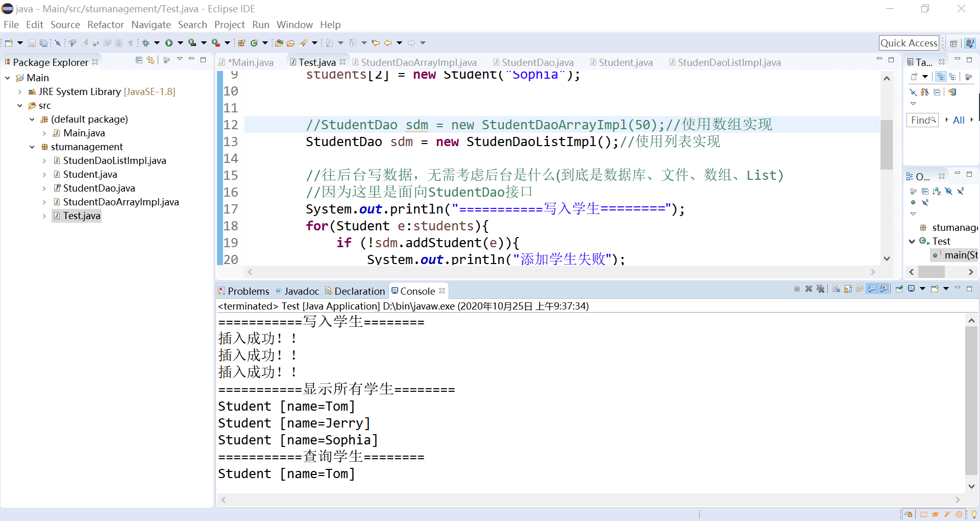Click the Quick Access field
980x521 pixels.
pos(909,43)
